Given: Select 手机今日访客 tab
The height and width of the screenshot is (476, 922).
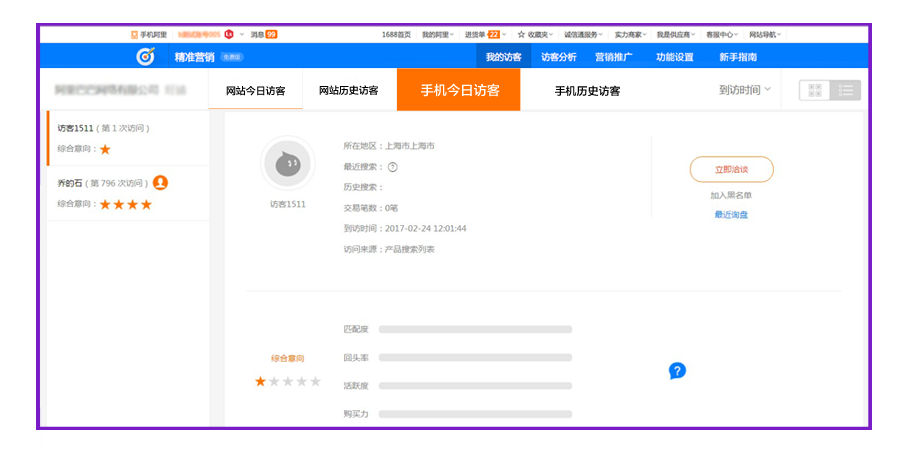Looking at the screenshot, I should pyautogui.click(x=459, y=90).
